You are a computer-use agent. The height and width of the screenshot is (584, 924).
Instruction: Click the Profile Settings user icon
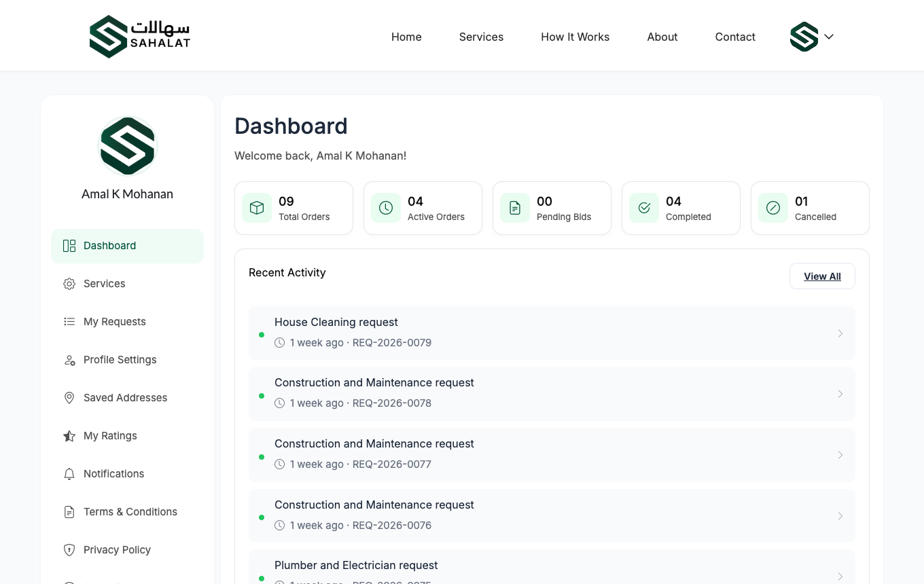[69, 360]
